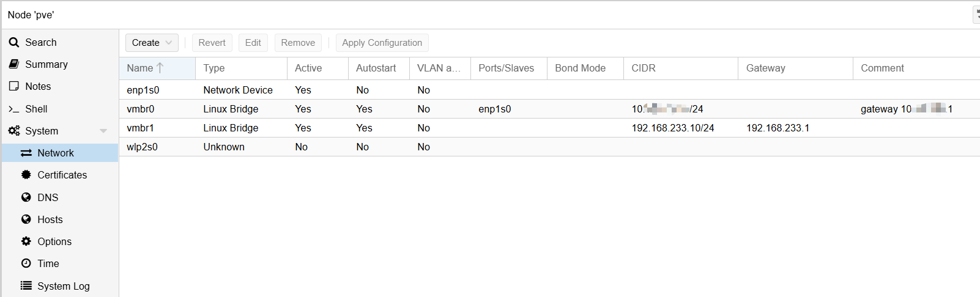Collapse the System tree section arrow
This screenshot has height=297, width=980.
pos(103,131)
